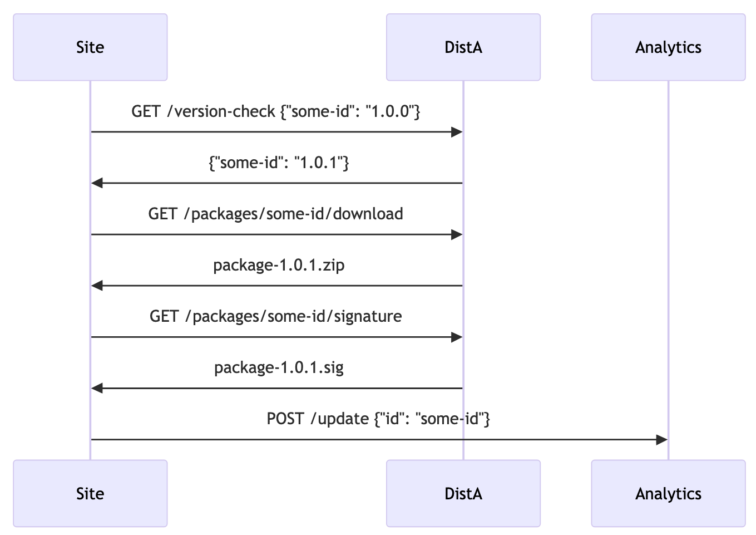This screenshot has height=535, width=756.
Task: Click the arrowhead of the "1.0.1" version response
Action: coord(97,183)
